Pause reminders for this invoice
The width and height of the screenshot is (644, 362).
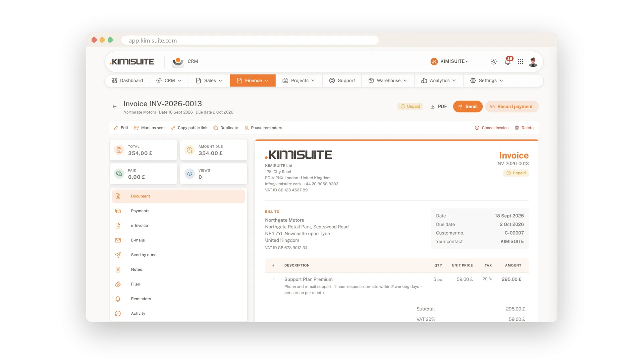263,128
